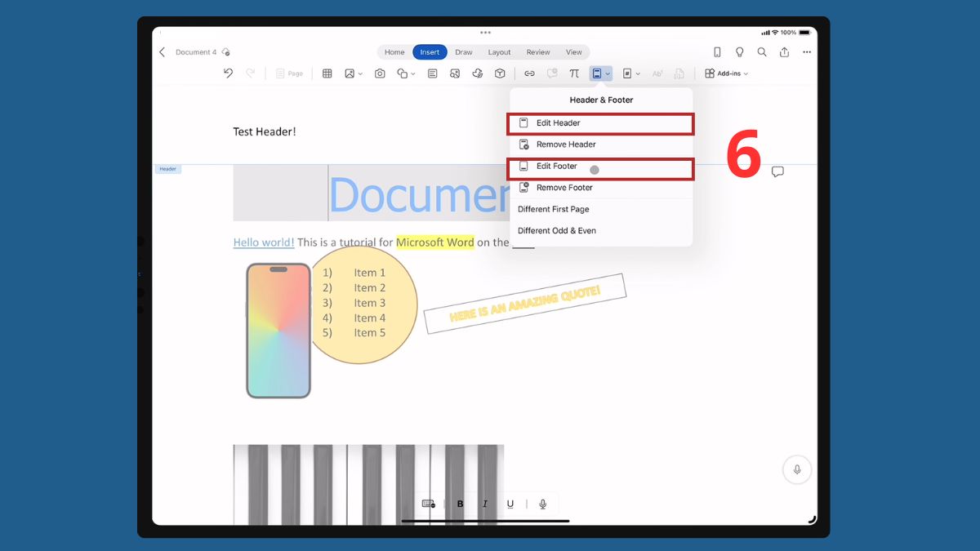Insert a text box

[432, 73]
